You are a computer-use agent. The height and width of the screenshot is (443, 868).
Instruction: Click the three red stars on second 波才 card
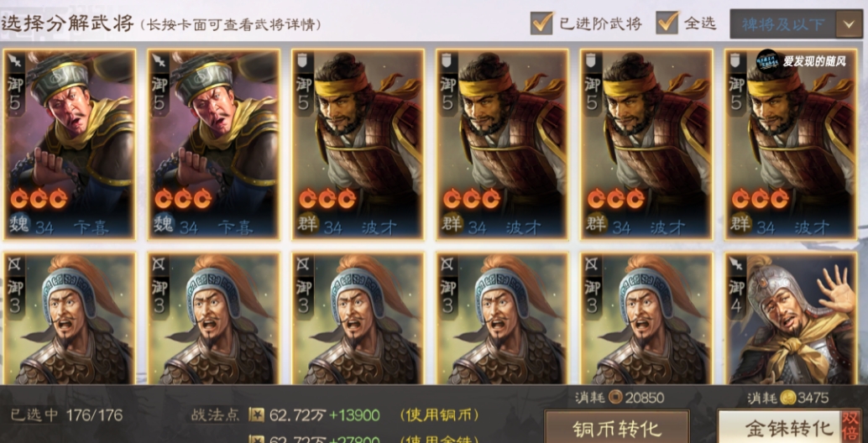point(472,199)
